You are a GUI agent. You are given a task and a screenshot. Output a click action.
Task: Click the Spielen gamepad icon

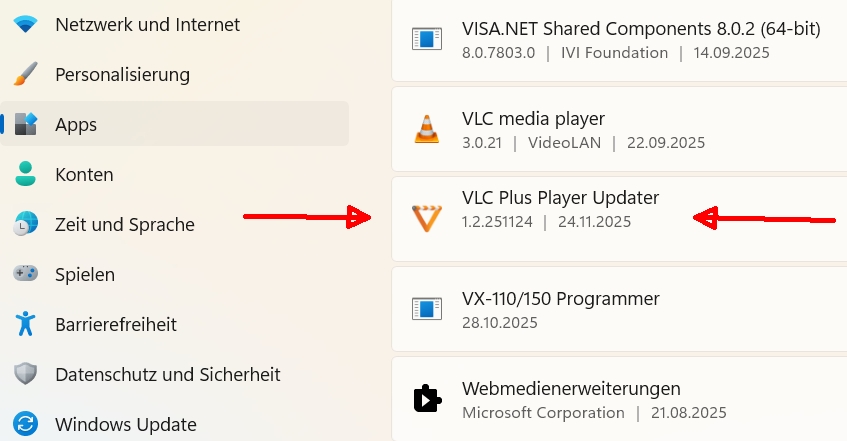click(26, 274)
